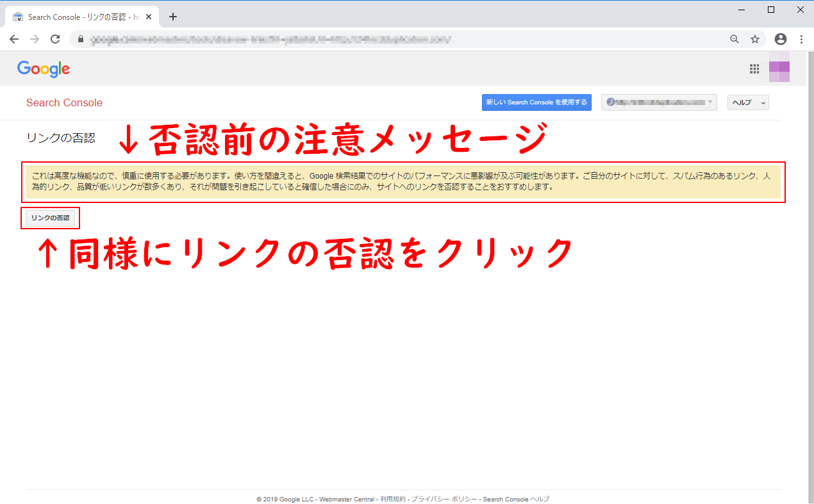Open the プライバシー ポリシー footer link
The width and height of the screenshot is (814, 504).
tap(444, 500)
